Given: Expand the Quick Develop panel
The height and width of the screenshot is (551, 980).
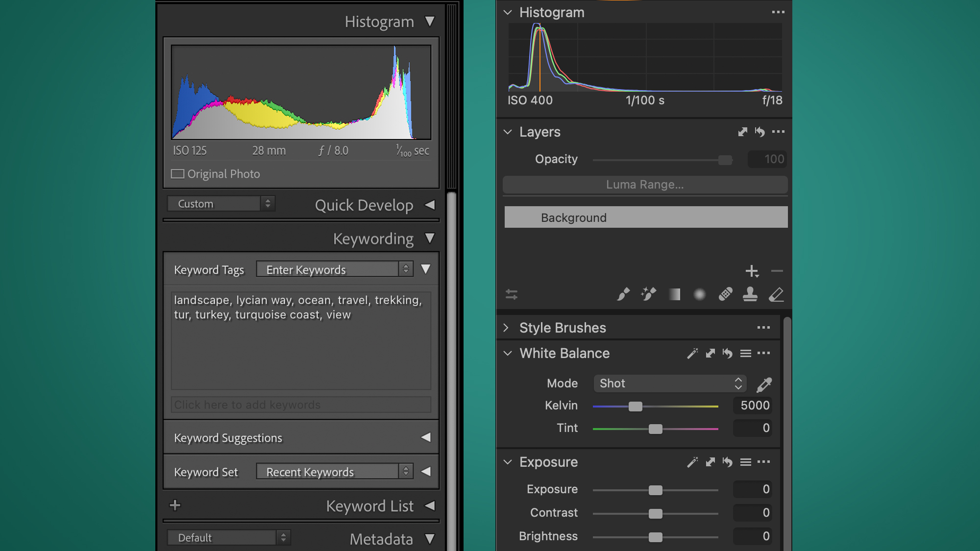Looking at the screenshot, I should (x=430, y=205).
